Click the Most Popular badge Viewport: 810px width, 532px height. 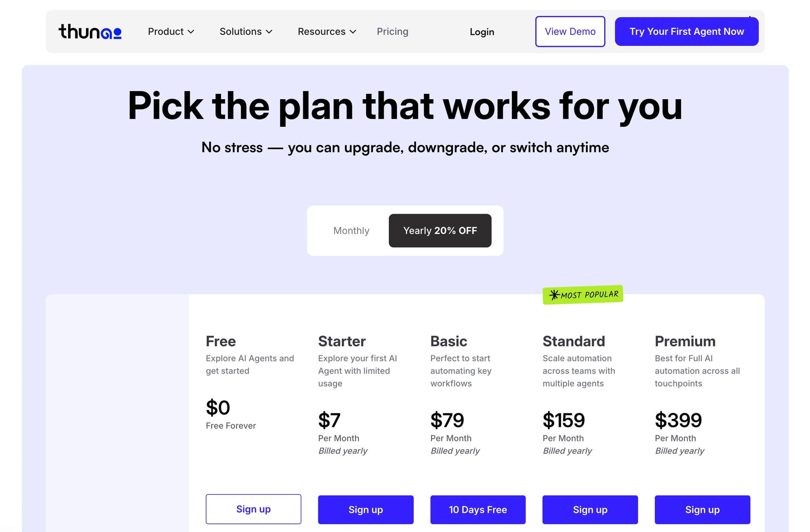[x=583, y=294]
